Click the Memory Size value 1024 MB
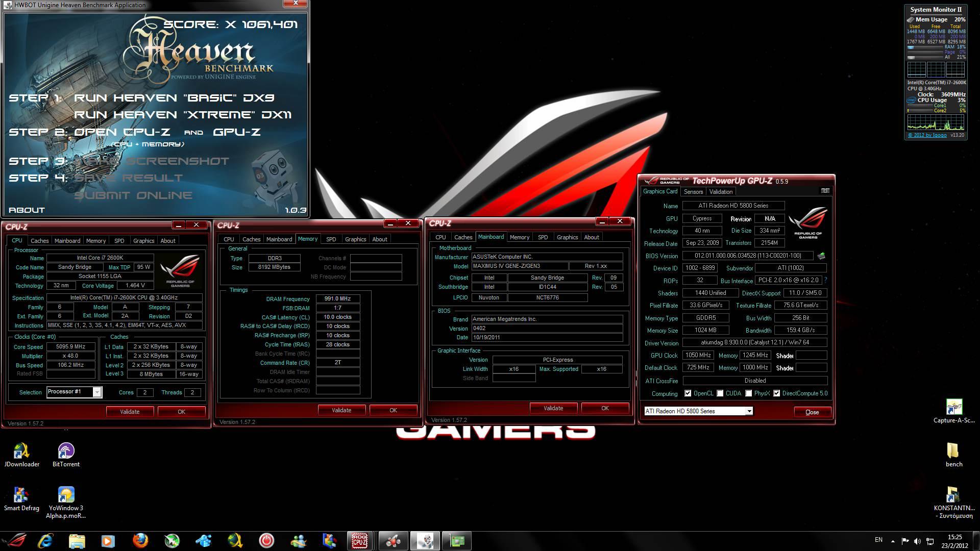 pyautogui.click(x=707, y=330)
